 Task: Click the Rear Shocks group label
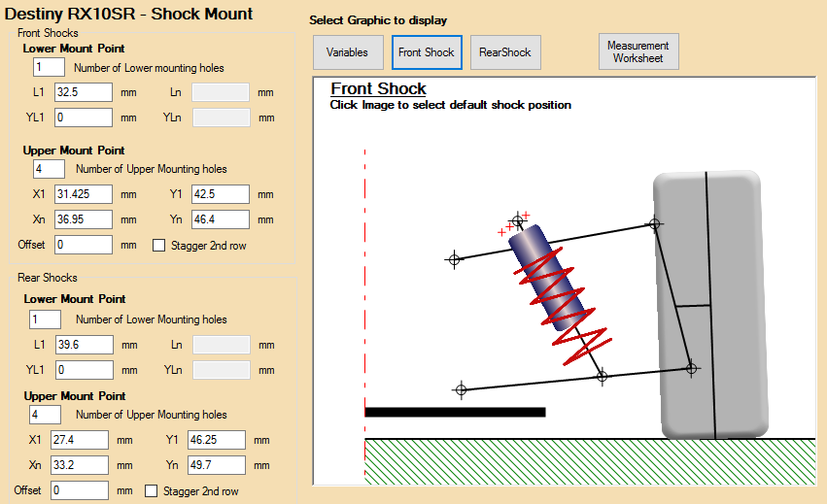(x=48, y=278)
